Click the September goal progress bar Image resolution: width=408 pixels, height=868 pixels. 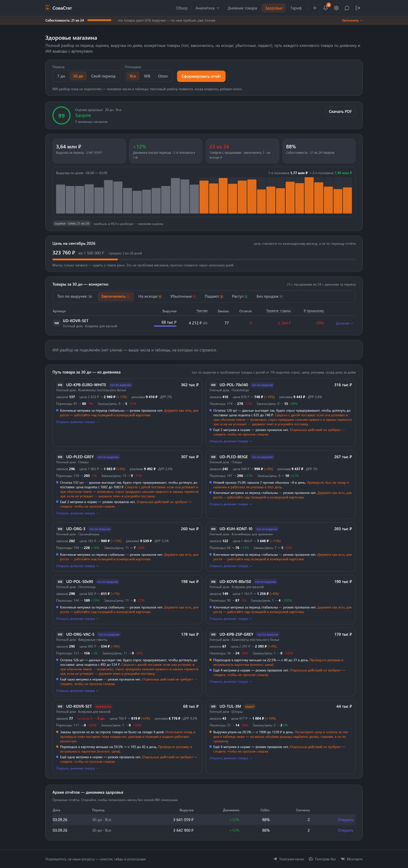[204, 259]
